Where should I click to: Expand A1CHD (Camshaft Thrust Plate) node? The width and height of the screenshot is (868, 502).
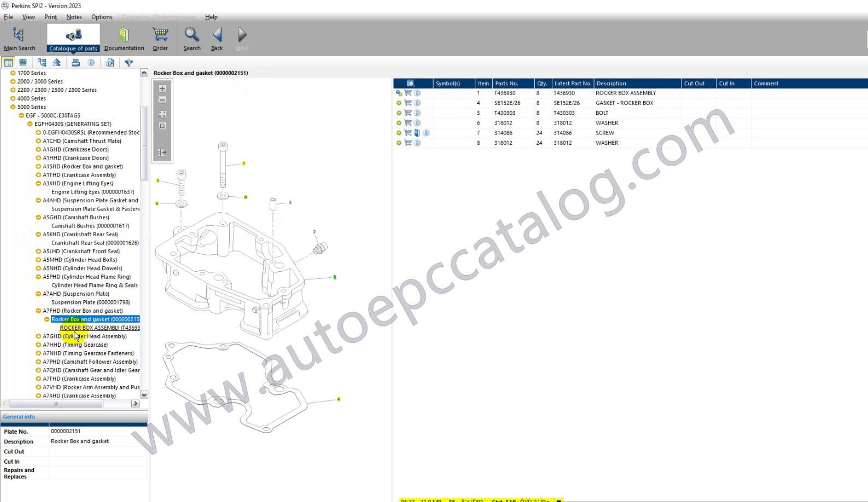click(38, 141)
